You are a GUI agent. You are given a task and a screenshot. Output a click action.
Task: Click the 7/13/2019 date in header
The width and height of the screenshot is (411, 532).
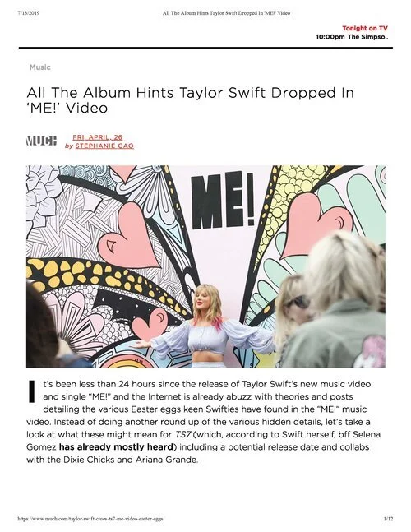click(28, 13)
